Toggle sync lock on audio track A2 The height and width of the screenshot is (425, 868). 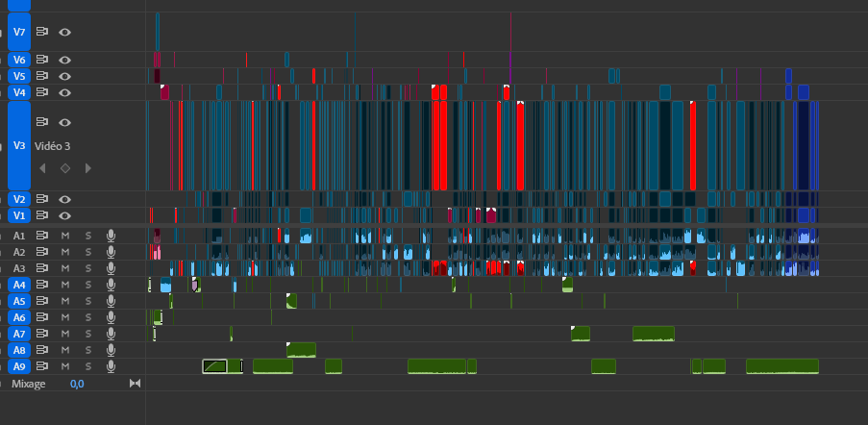coord(42,252)
